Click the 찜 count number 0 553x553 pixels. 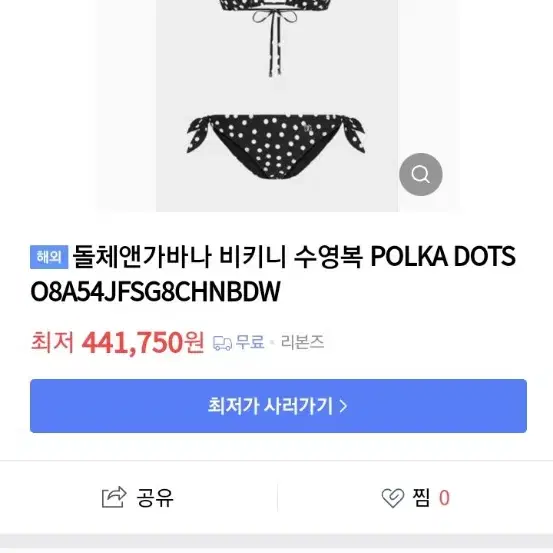click(x=444, y=498)
